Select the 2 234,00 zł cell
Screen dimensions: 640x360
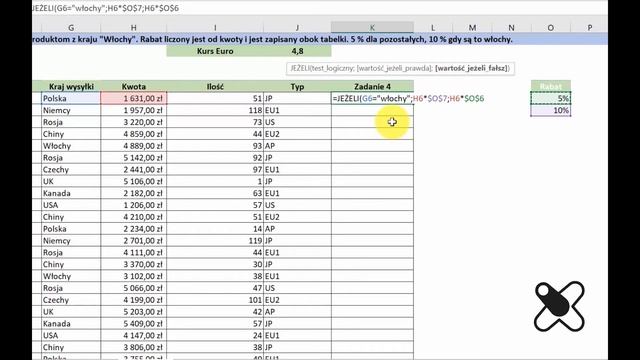coord(133,229)
